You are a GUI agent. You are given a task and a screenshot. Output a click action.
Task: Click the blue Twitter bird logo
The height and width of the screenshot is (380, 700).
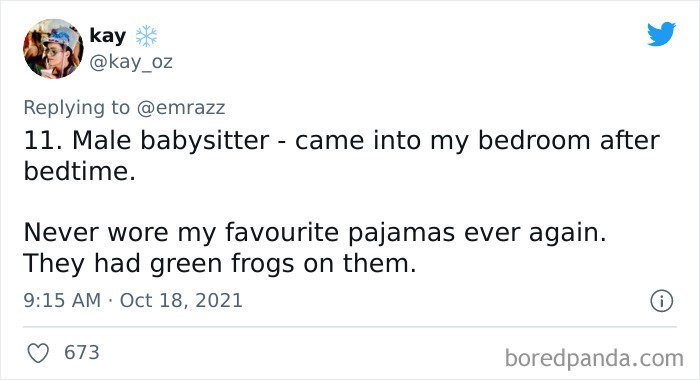pos(661,33)
